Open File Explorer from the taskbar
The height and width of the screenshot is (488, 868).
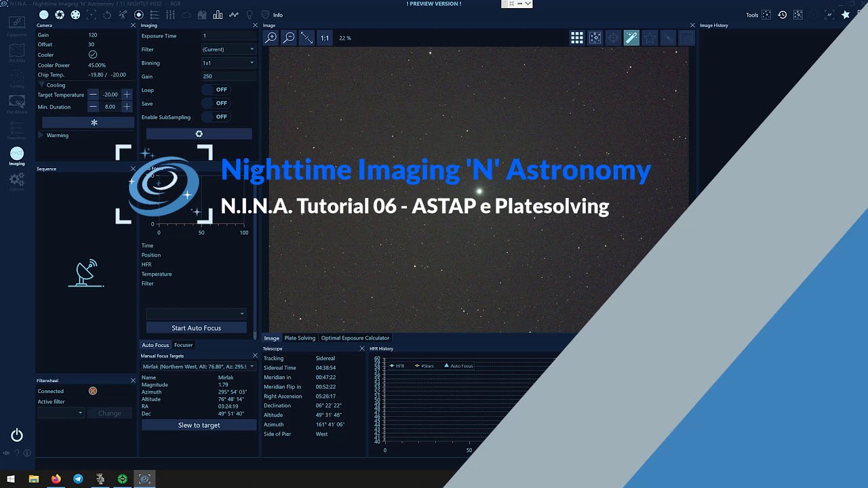pyautogui.click(x=34, y=479)
